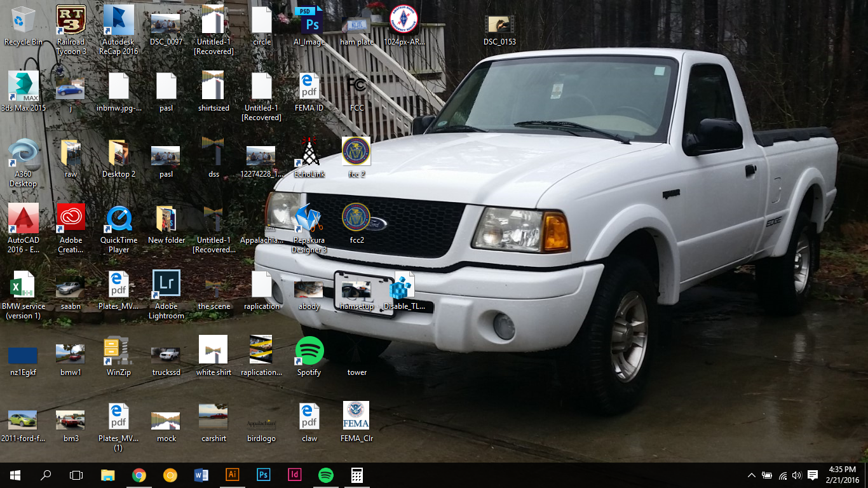
Task: Open Calculator from the taskbar
Action: tap(357, 475)
